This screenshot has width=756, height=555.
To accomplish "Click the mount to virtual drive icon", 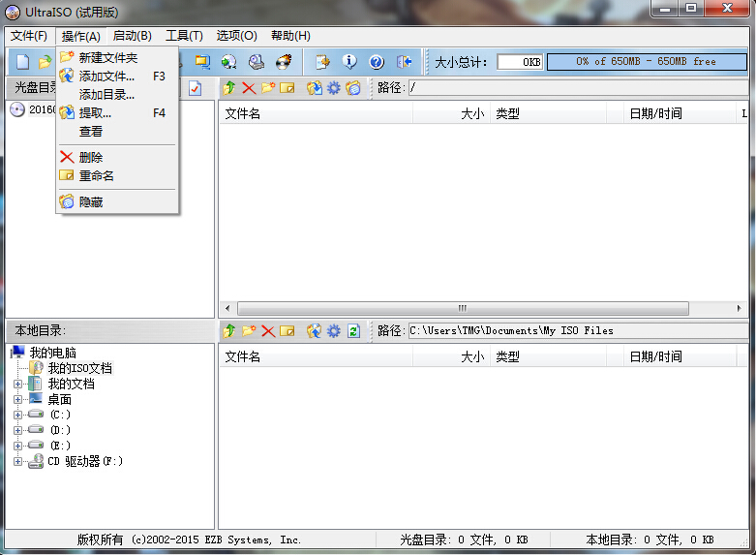I will point(256,62).
